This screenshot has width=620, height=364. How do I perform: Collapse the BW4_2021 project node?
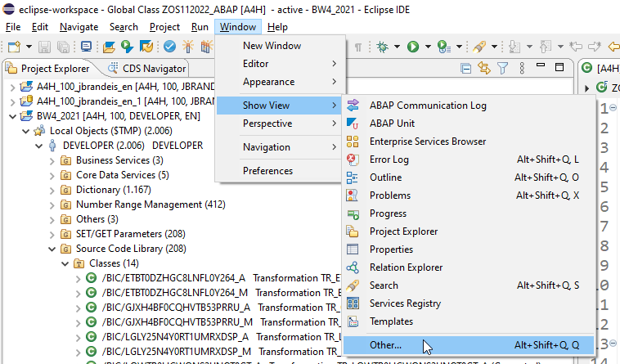[x=12, y=116]
